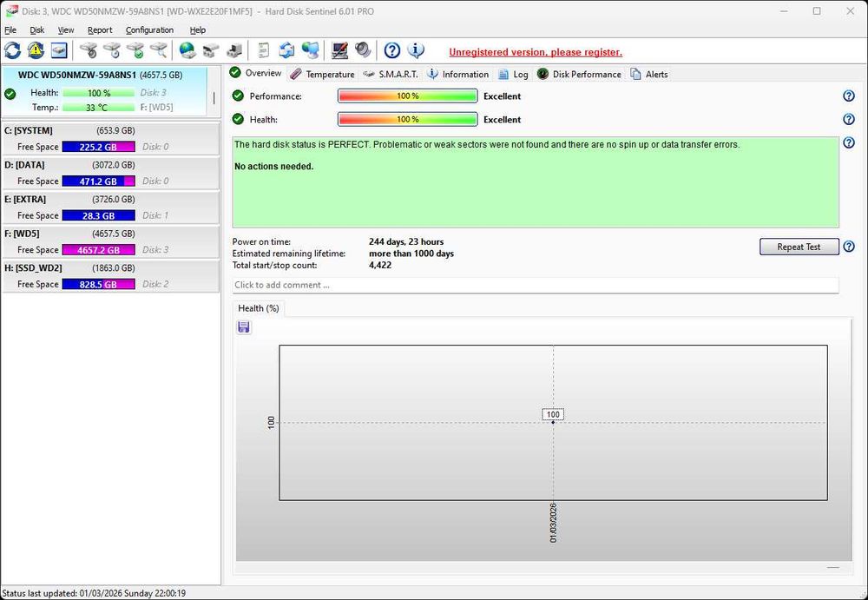The height and width of the screenshot is (600, 868).
Task: Click the status last updated text
Action: 94,593
